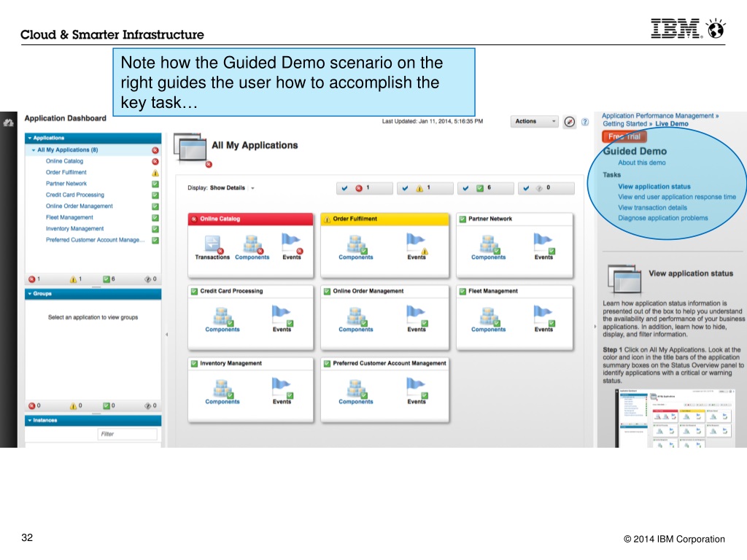
Task: Collapse the Instances panel header
Action: [x=93, y=421]
